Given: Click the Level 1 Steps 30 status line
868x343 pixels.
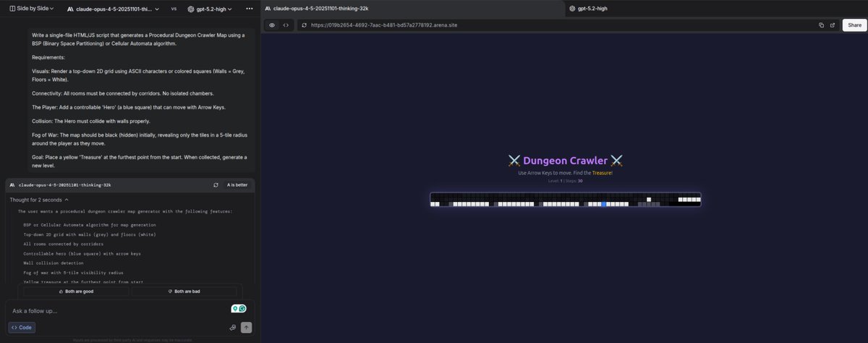Looking at the screenshot, I should 565,181.
